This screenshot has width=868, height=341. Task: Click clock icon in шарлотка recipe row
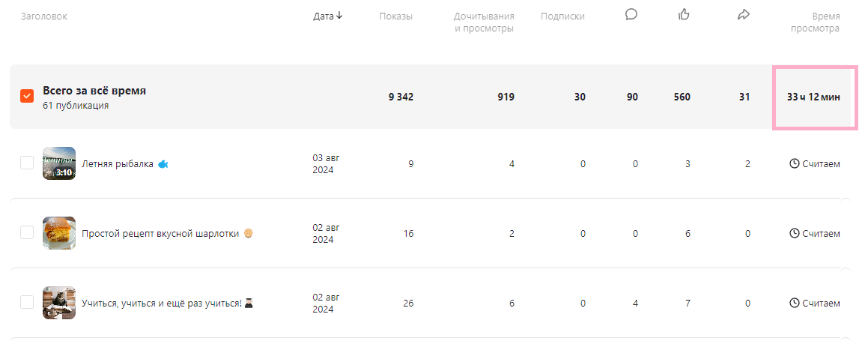coord(795,234)
